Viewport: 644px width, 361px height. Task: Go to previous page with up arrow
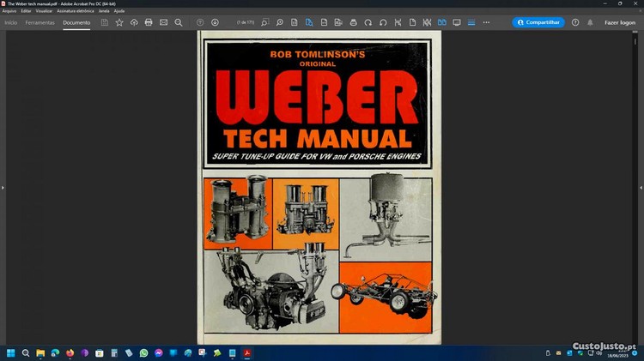point(200,22)
